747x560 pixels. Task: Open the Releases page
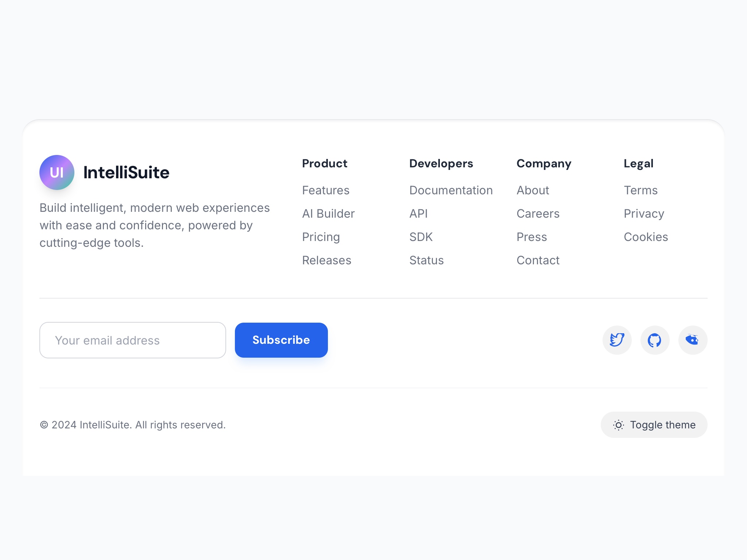tap(326, 260)
